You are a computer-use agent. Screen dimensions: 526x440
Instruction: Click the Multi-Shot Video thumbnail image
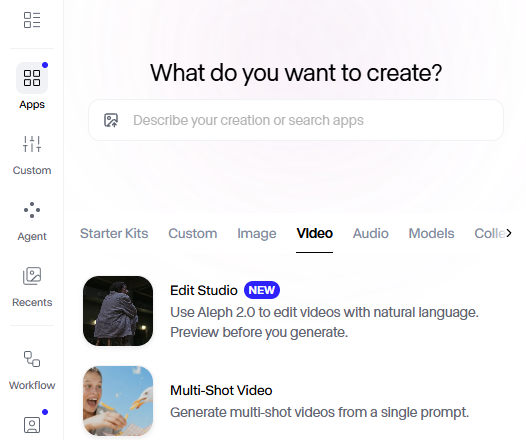(118, 401)
